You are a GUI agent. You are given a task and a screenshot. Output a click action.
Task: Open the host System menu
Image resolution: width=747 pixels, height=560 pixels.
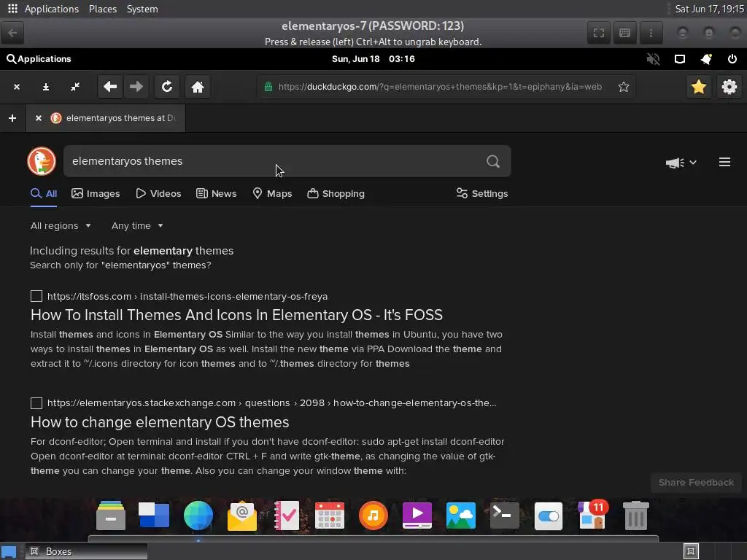pos(142,9)
